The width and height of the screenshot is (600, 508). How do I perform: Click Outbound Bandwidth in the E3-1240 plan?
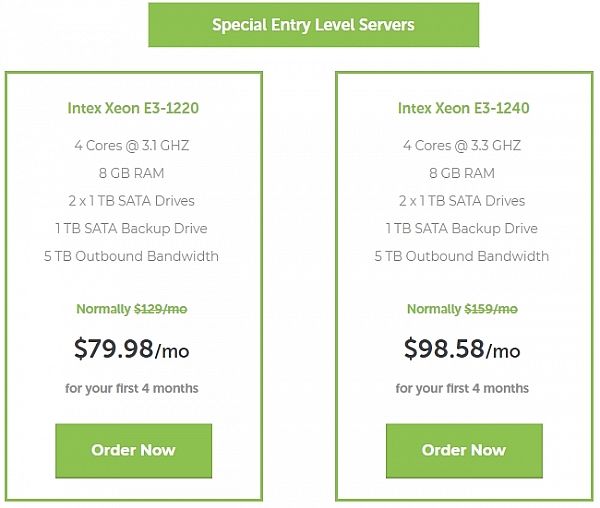tap(462, 256)
